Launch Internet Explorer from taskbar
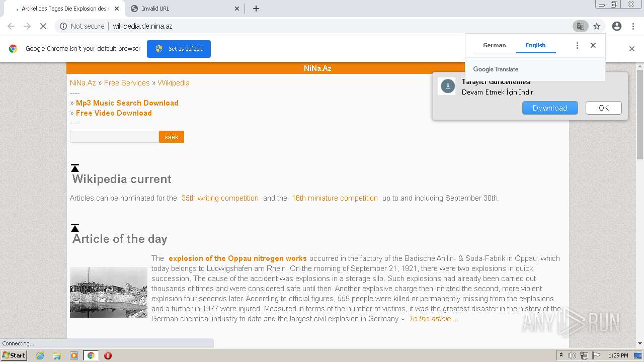 (40, 355)
